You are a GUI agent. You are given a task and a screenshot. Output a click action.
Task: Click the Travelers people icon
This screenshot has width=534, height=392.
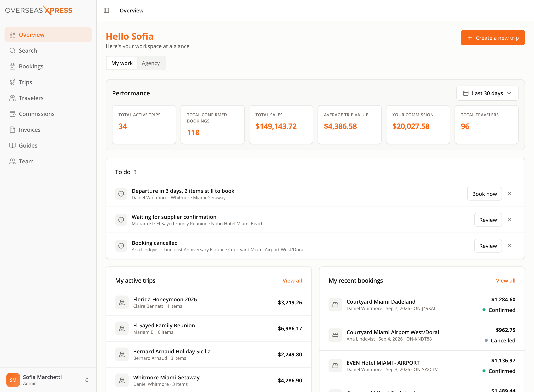point(12,98)
